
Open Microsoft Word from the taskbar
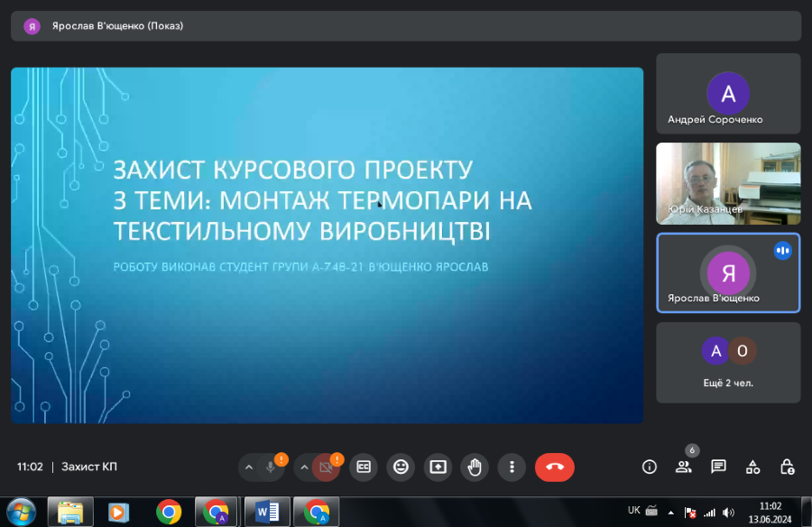[267, 512]
